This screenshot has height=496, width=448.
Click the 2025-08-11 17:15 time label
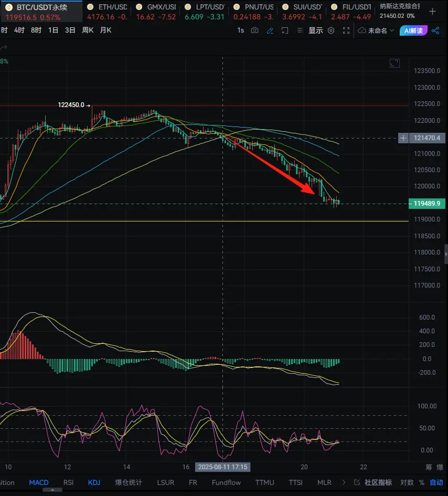coord(222,467)
